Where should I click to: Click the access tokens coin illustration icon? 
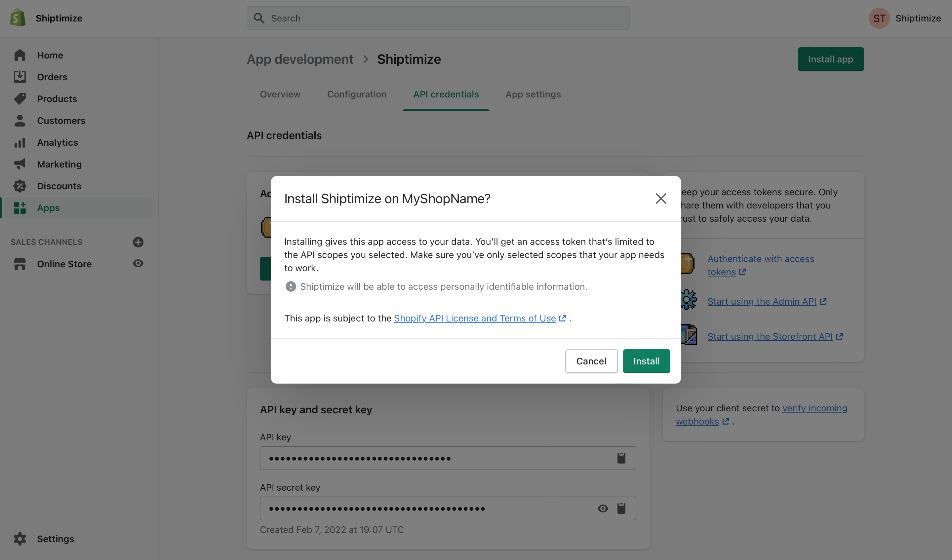coord(688,264)
